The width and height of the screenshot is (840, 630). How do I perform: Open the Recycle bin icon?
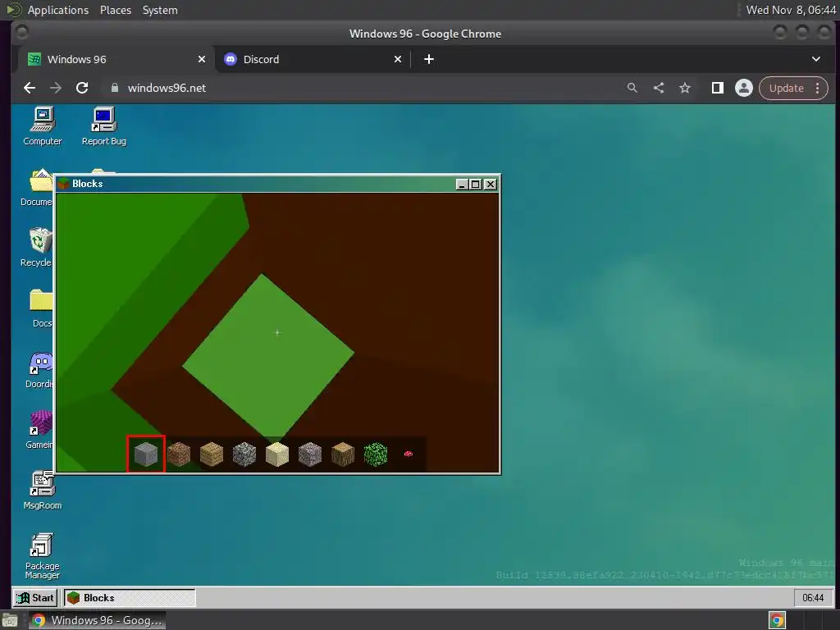click(37, 248)
